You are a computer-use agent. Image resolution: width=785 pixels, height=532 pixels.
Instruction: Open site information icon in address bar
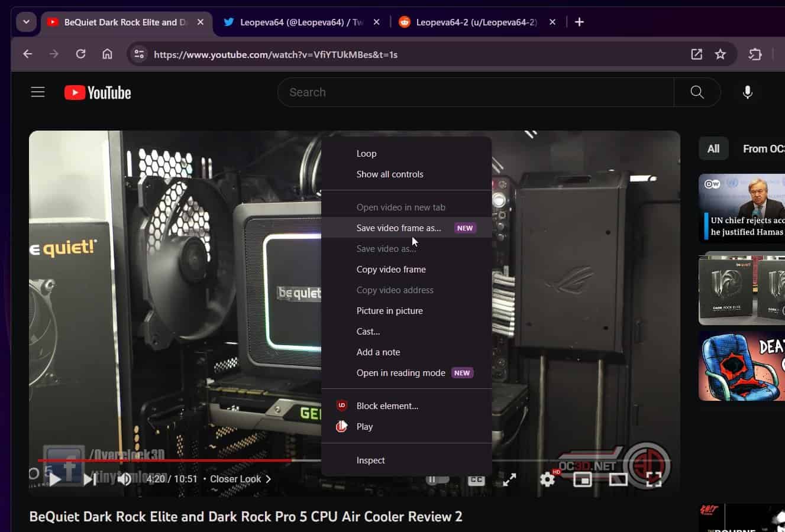pos(139,54)
